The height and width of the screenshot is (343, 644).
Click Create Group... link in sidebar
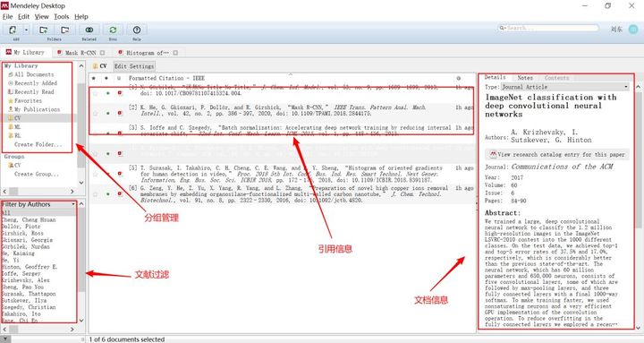click(x=36, y=174)
